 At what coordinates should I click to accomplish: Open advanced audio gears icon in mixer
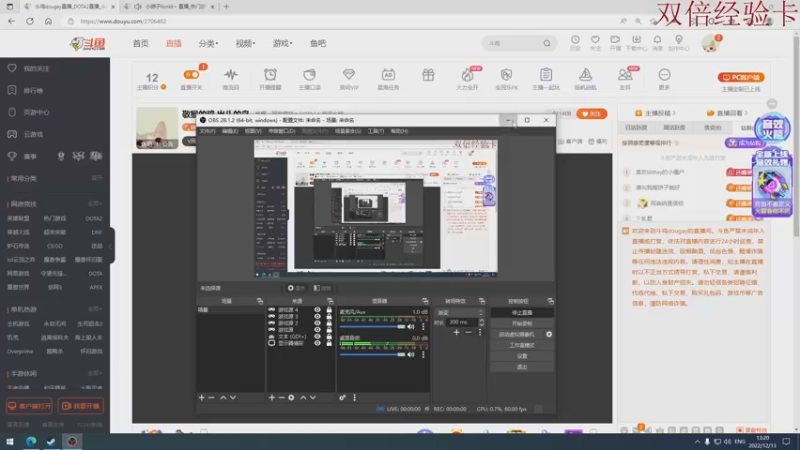342,397
